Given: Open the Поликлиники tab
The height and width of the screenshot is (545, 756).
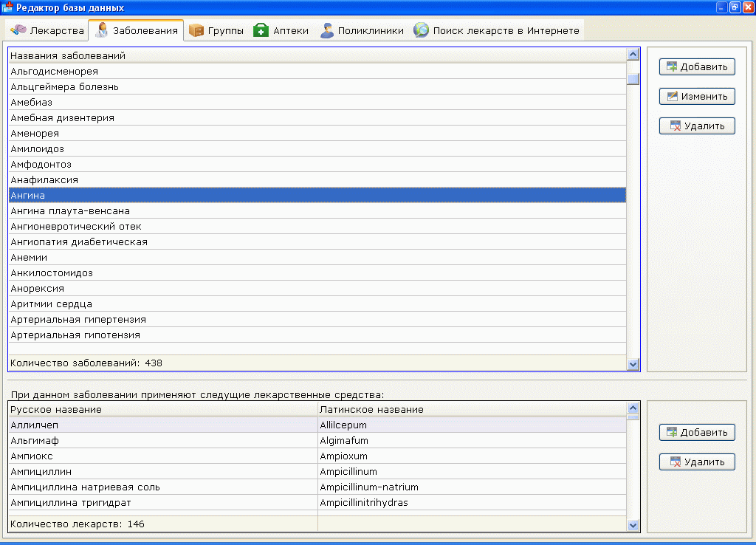Looking at the screenshot, I should tap(362, 30).
